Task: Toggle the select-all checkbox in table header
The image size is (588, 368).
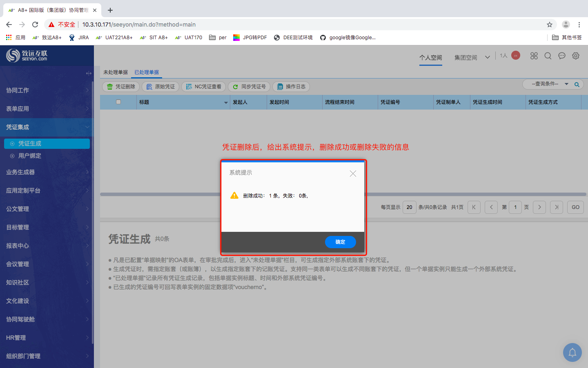Action: click(118, 102)
